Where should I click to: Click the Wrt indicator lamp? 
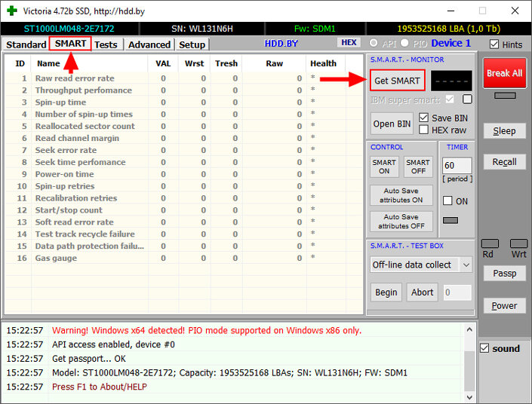click(x=518, y=243)
